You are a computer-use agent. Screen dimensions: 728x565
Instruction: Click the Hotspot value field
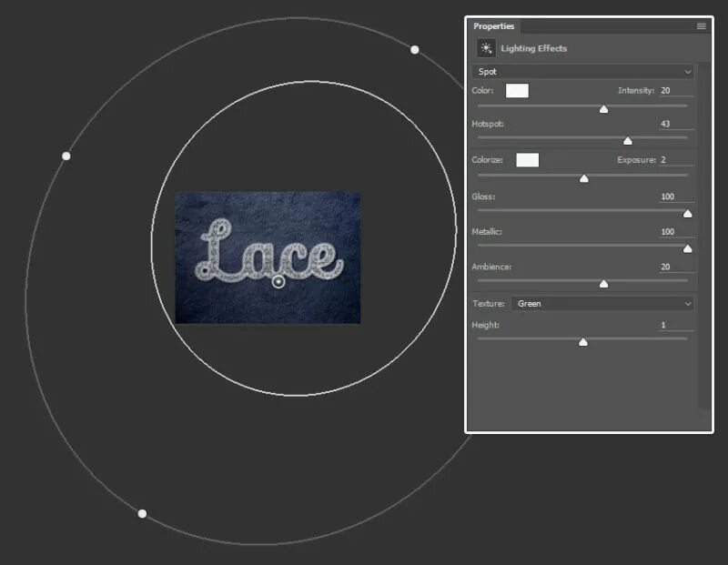tap(676, 124)
